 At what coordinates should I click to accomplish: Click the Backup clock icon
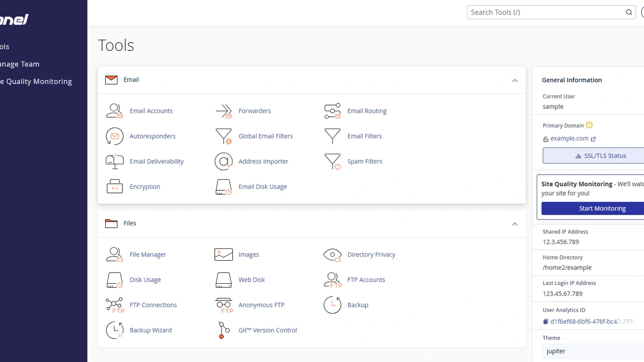tap(332, 305)
